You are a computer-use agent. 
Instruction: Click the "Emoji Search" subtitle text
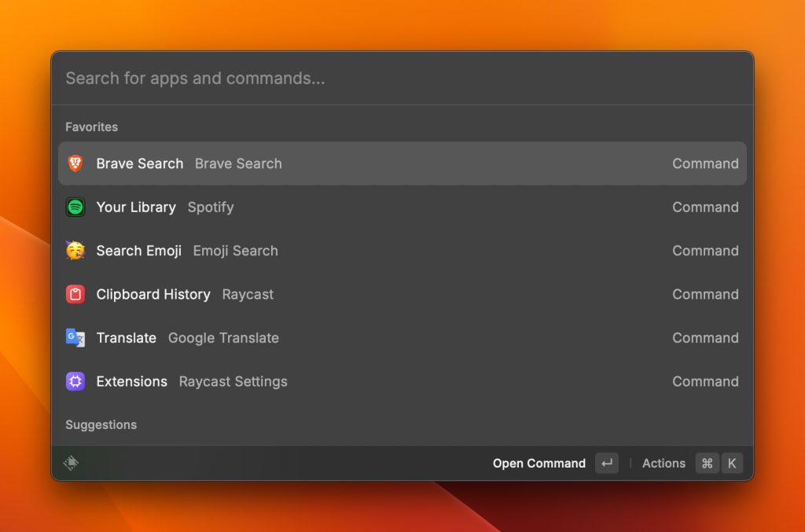(236, 251)
